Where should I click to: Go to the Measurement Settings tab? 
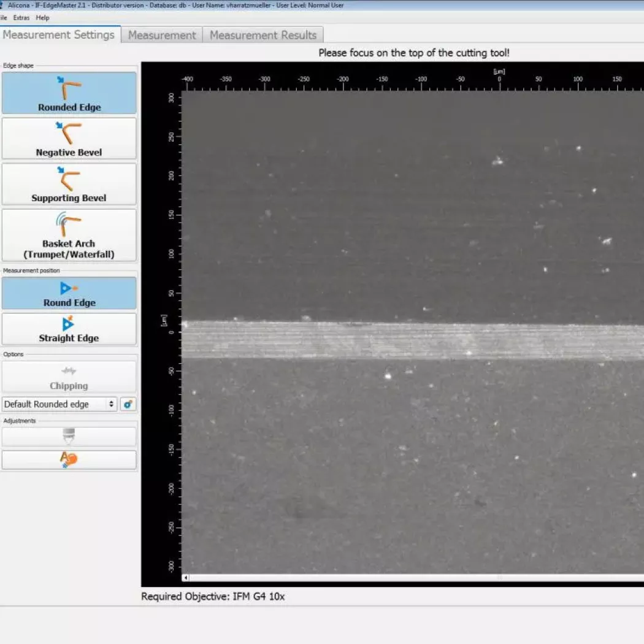59,35
